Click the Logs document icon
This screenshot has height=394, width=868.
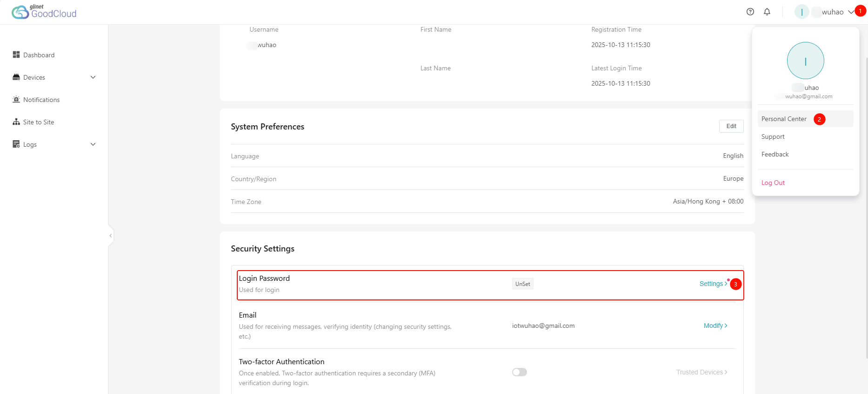pos(16,144)
